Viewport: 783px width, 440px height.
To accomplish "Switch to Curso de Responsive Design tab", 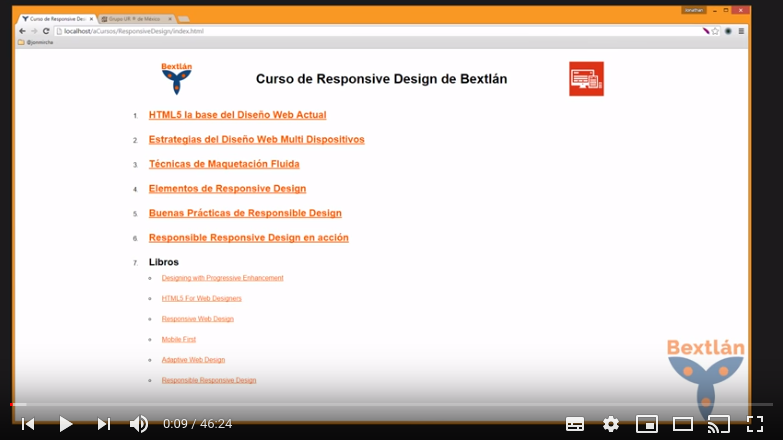I will click(57, 19).
